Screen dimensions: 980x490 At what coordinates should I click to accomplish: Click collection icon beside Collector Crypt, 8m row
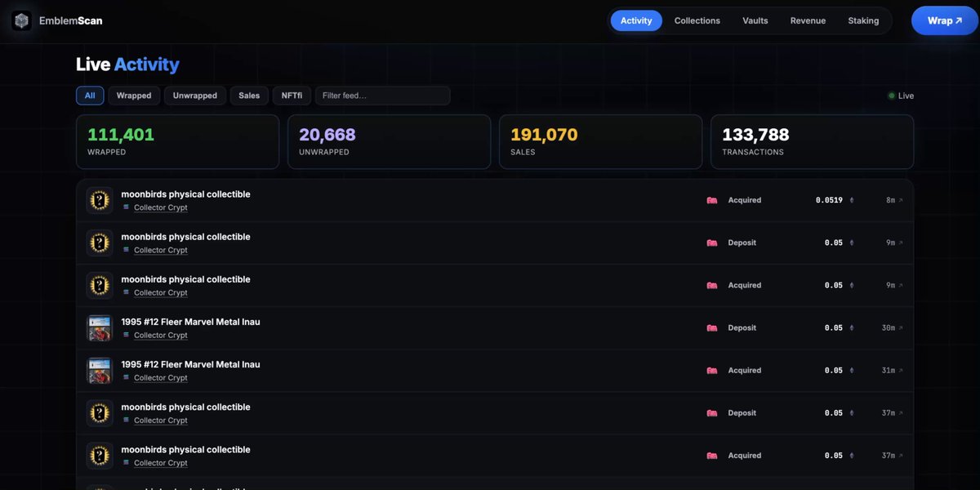126,207
